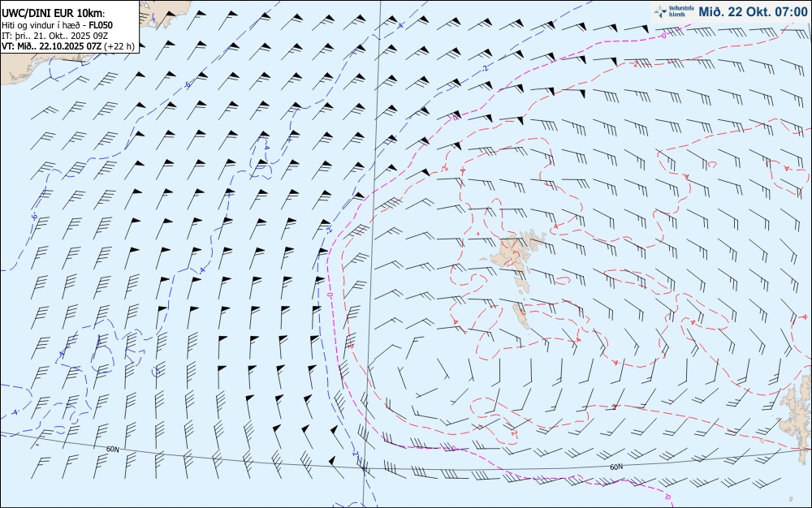The width and height of the screenshot is (812, 508).
Task: Click the 'UWC/DINI EUR 10km:' title text
Action: click(54, 14)
